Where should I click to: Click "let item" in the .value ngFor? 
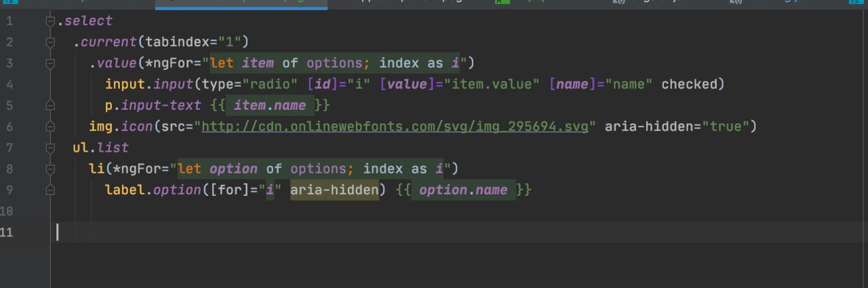click(x=242, y=64)
